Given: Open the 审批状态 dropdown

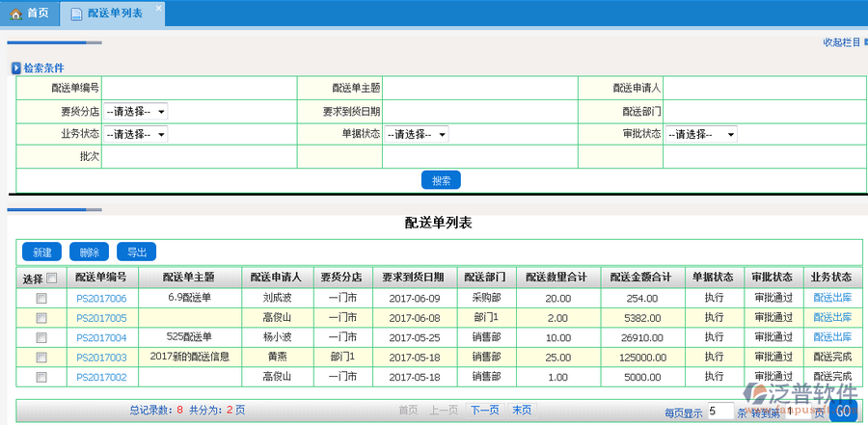Looking at the screenshot, I should [701, 134].
